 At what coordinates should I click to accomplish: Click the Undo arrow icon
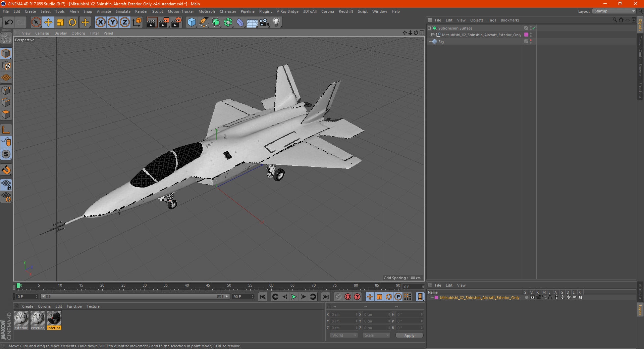tap(9, 22)
